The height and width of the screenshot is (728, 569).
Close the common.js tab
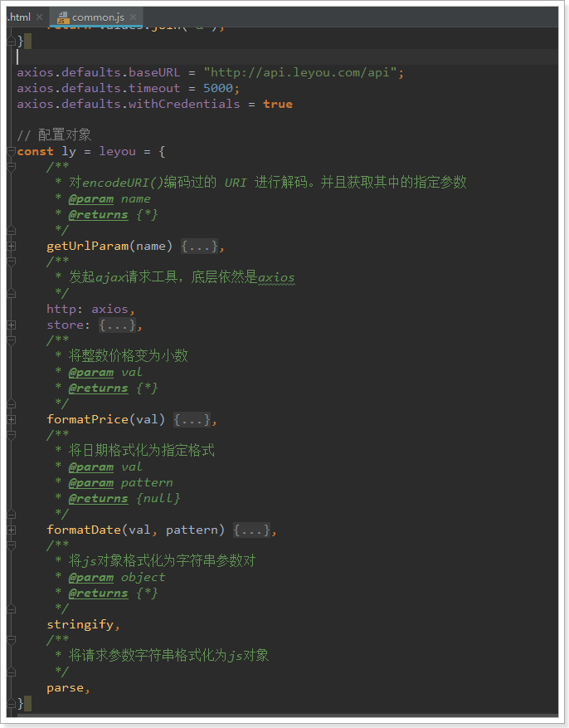134,17
